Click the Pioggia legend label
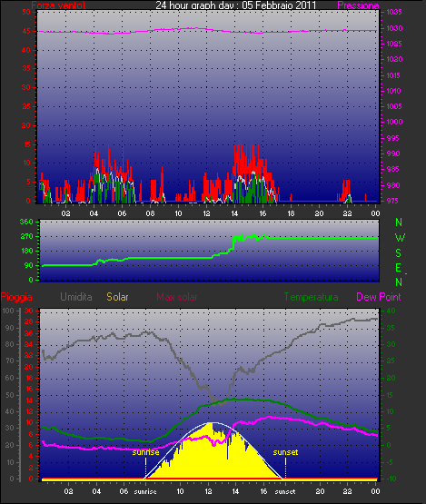The height and width of the screenshot is (504, 426). coord(16,297)
